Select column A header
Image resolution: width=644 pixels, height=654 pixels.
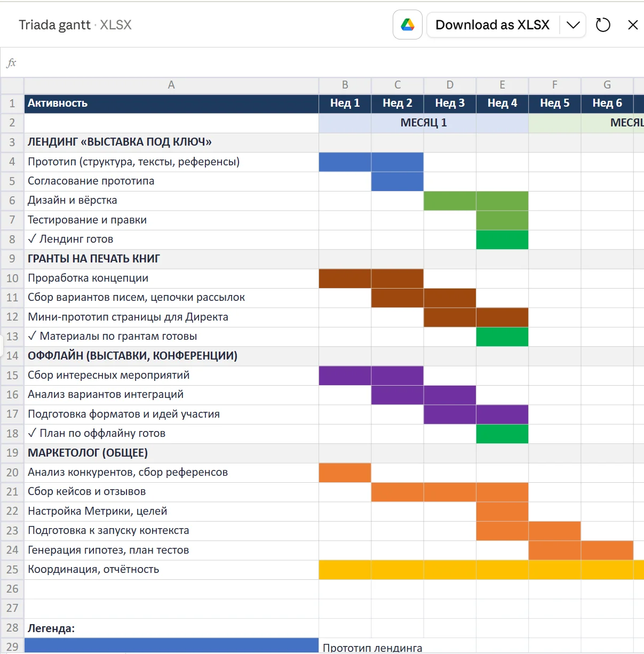coord(171,85)
